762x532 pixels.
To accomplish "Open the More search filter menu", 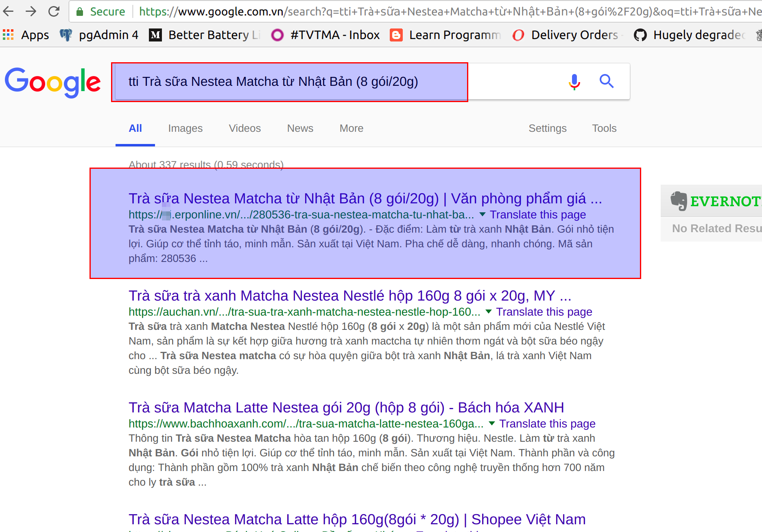I will [x=351, y=129].
